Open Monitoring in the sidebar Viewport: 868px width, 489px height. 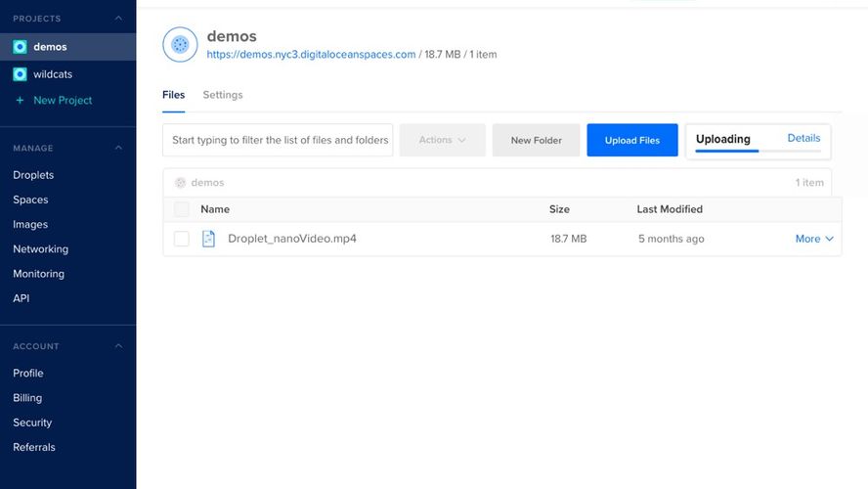(39, 274)
